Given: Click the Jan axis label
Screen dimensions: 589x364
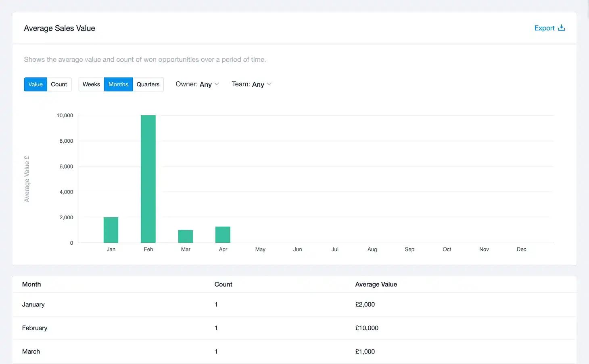Looking at the screenshot, I should (111, 249).
